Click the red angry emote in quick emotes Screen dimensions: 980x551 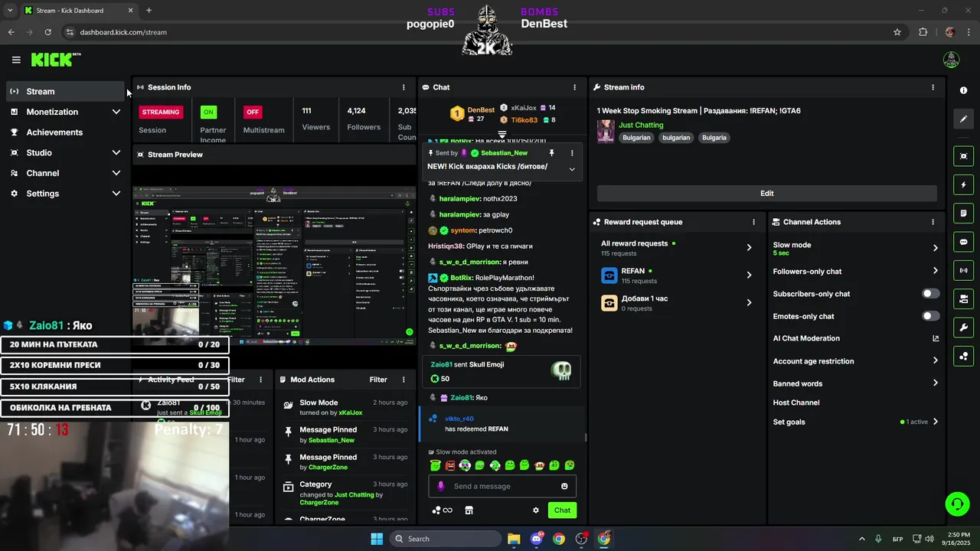450,465
